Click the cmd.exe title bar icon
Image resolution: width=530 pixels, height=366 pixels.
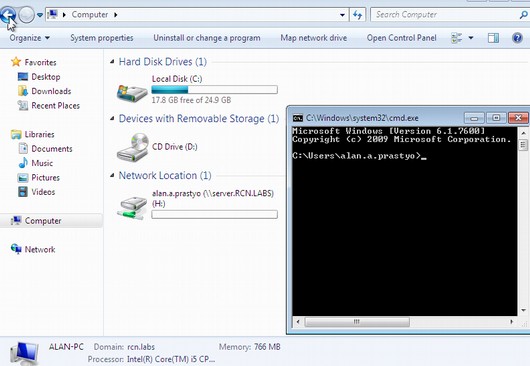pos(298,118)
